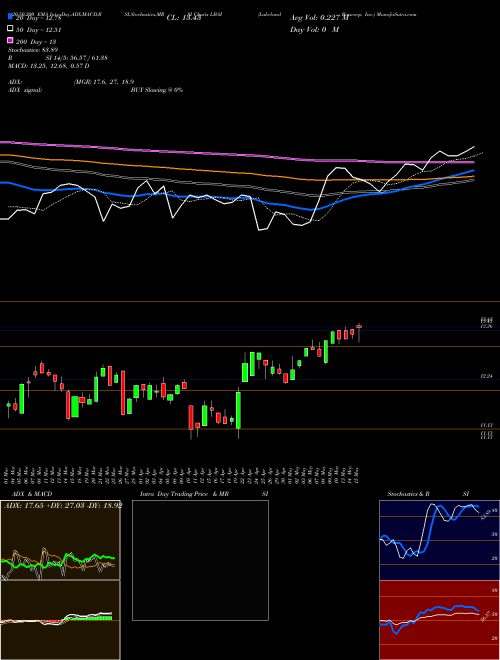Click the 'Day Vol: 0 M' text
The width and height of the screenshot is (500, 660).
coord(314,29)
